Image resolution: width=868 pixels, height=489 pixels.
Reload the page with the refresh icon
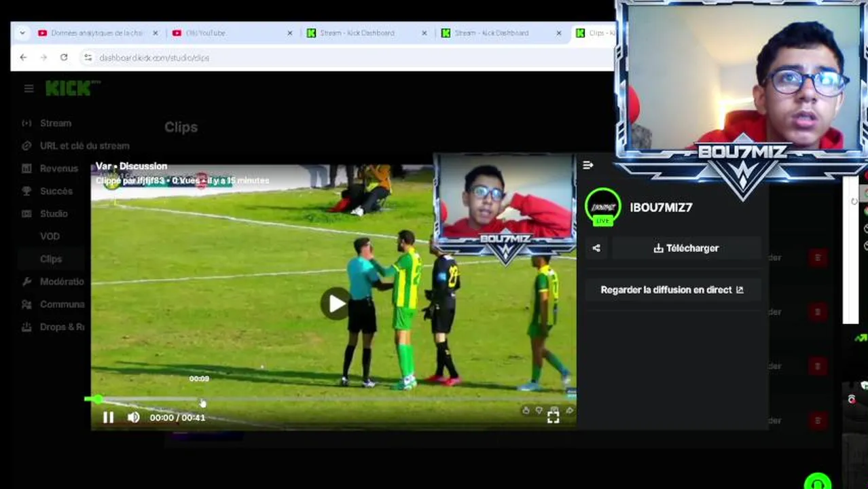[x=64, y=58]
